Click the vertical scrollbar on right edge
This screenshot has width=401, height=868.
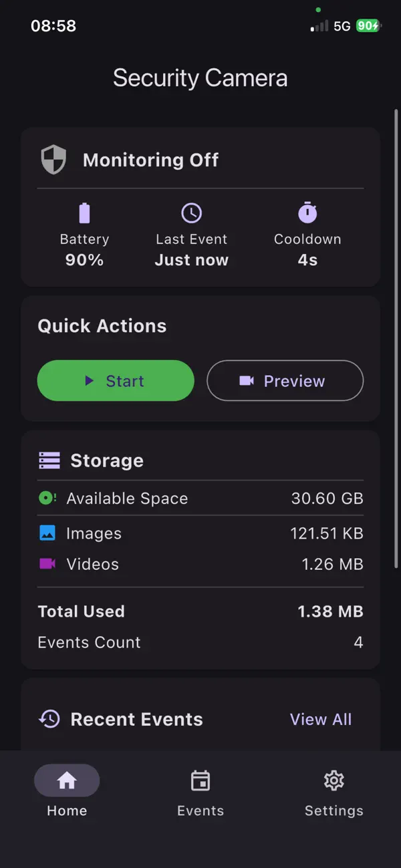pos(396,338)
